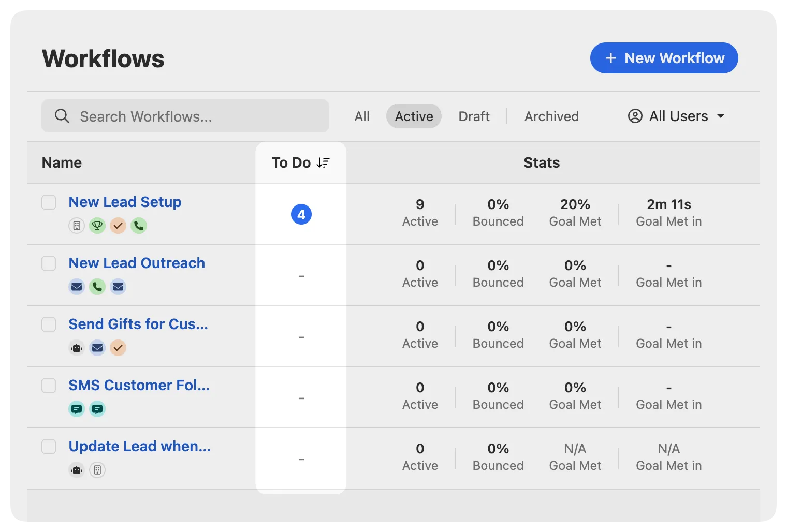Click the Stats column header
Screen dimensions: 787x532
pyautogui.click(x=542, y=162)
